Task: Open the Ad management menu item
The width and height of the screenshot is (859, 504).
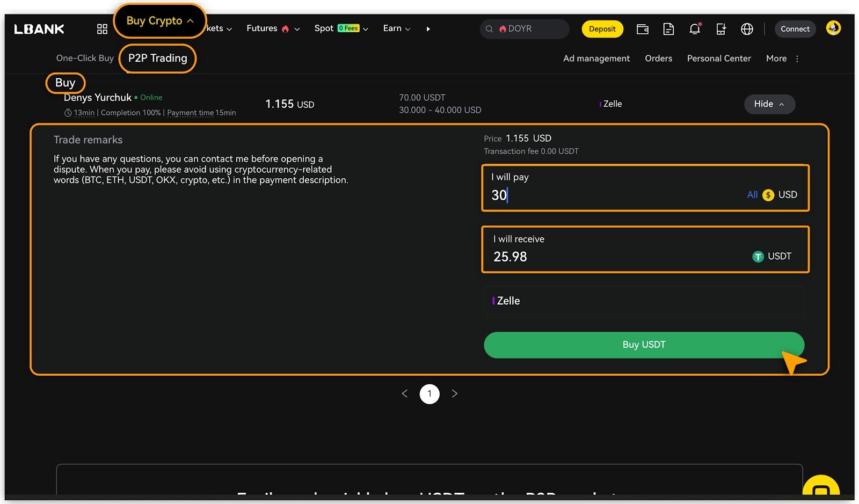Action: (x=596, y=59)
